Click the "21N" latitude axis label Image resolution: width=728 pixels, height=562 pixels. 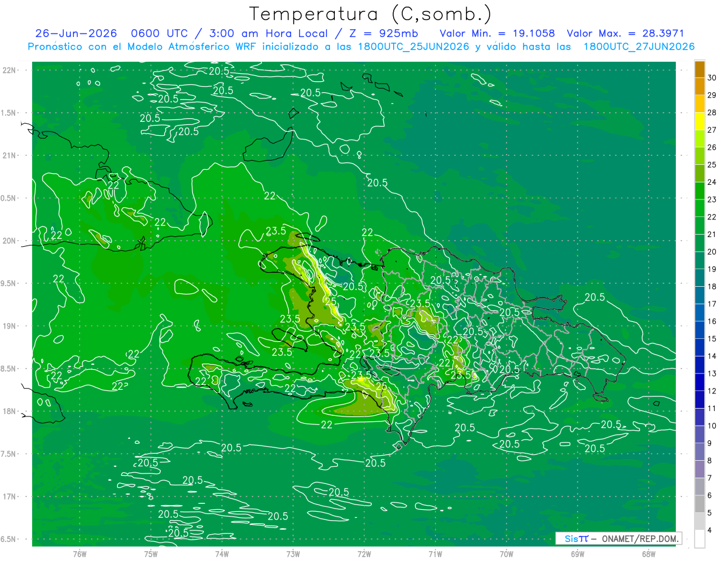point(10,156)
